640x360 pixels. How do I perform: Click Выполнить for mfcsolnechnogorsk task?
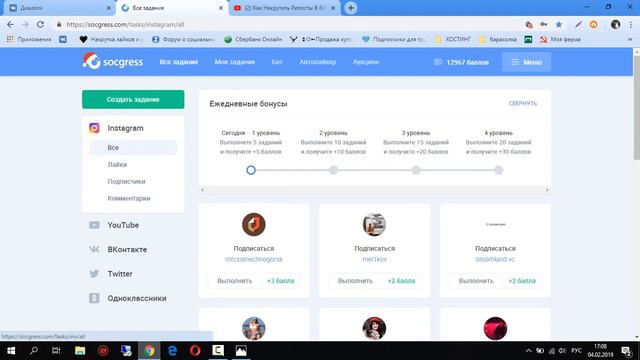click(235, 281)
